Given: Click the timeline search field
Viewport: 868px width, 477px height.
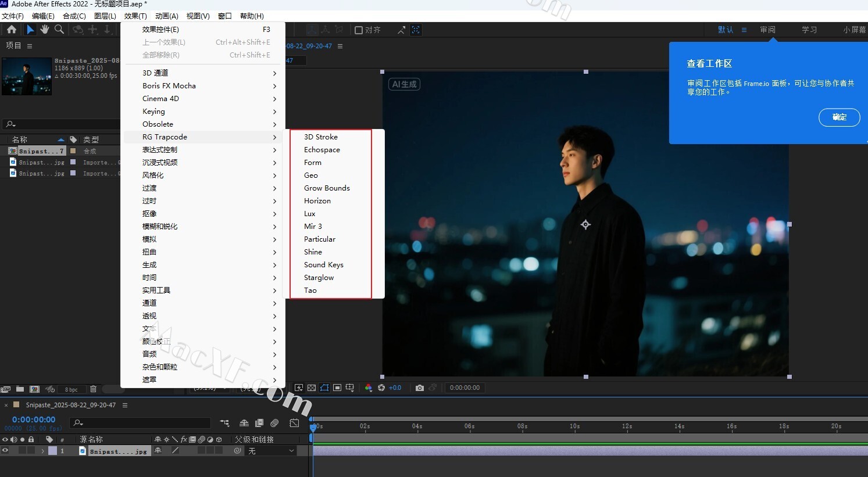Looking at the screenshot, I should pos(140,423).
